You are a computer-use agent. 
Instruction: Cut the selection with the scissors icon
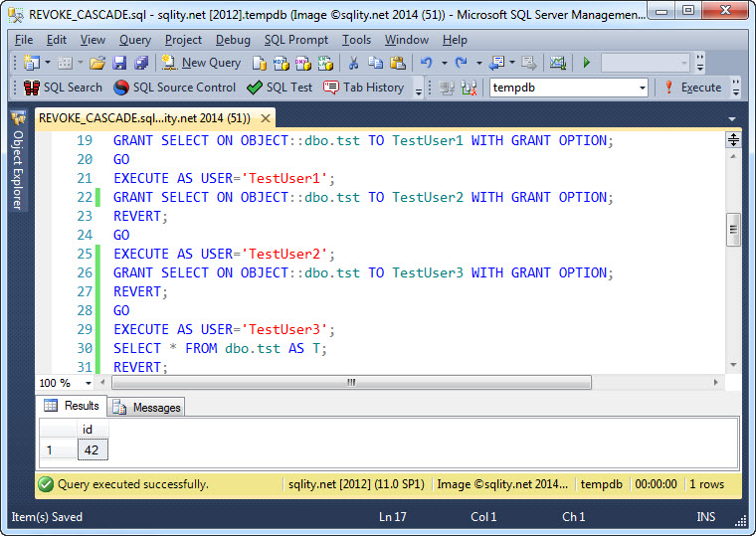pos(353,63)
